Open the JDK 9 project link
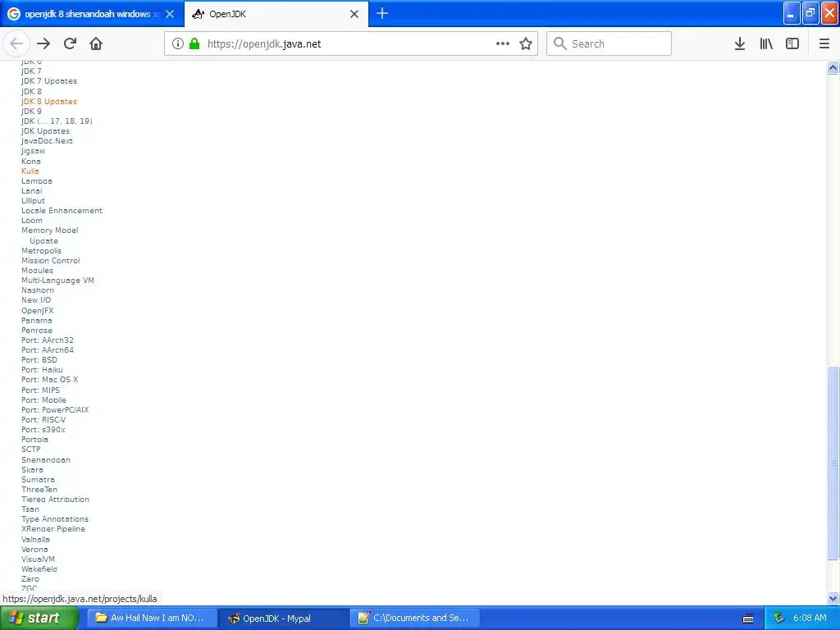840x630 pixels. [31, 111]
